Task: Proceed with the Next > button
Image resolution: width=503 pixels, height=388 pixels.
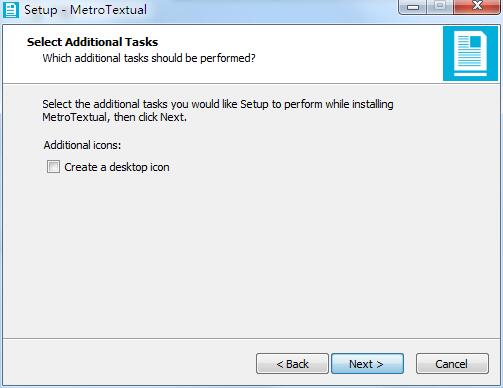Action: [367, 364]
